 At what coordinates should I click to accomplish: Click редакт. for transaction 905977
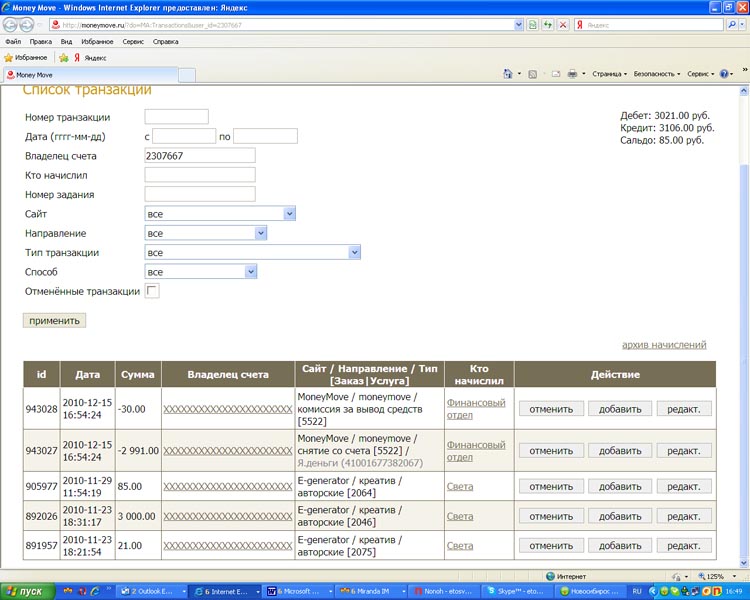click(x=684, y=487)
